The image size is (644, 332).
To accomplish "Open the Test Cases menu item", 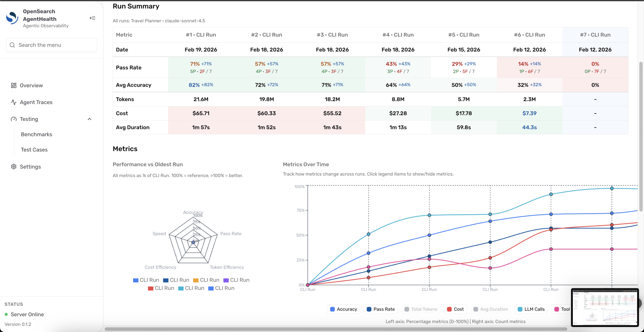I will point(34,150).
